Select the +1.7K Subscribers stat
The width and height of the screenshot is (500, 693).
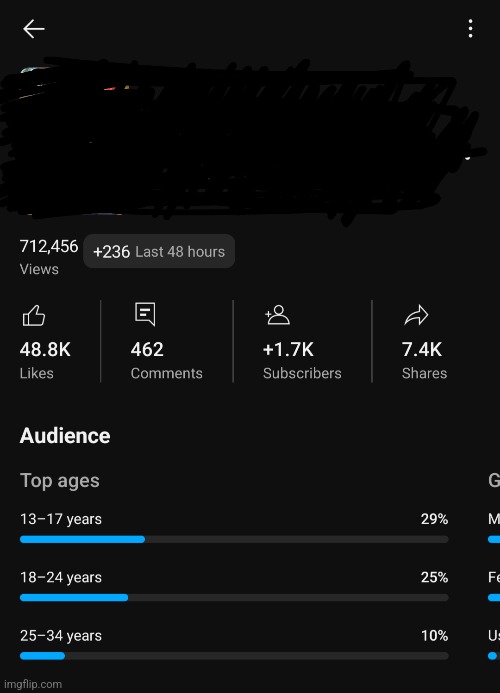[302, 360]
